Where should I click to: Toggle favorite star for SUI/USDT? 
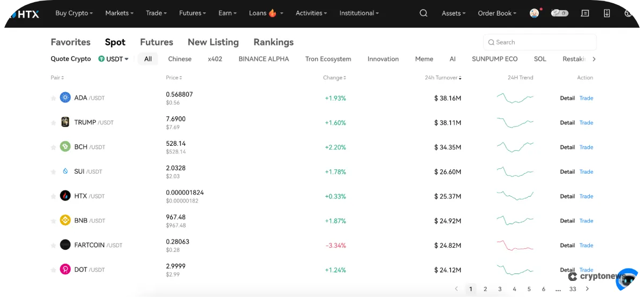click(53, 172)
